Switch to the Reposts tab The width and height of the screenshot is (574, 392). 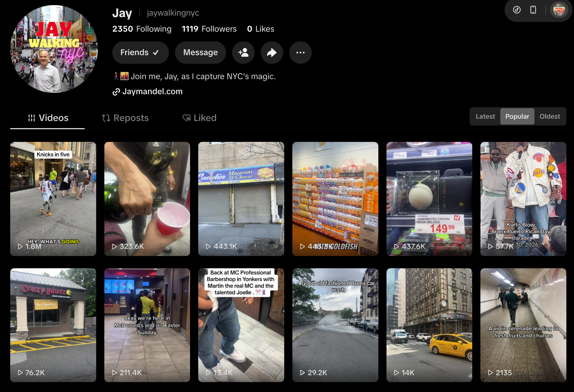point(125,118)
